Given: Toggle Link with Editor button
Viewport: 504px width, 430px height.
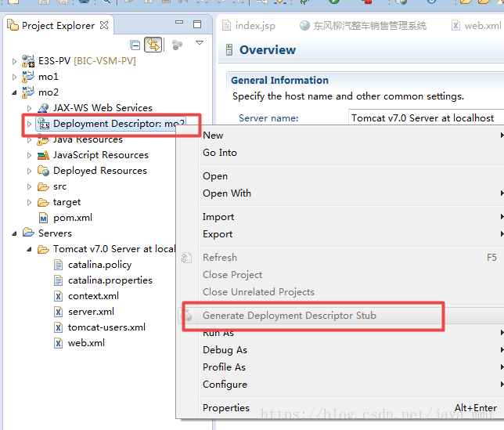Looking at the screenshot, I should click(x=153, y=45).
